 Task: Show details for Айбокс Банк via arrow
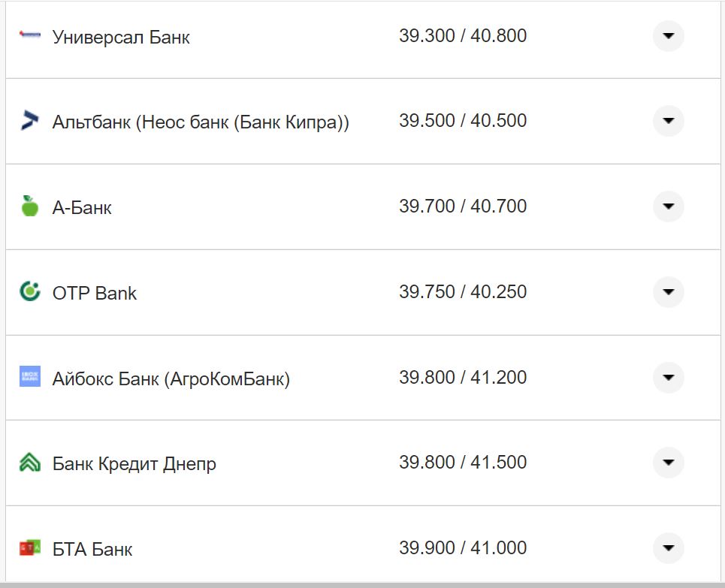(x=668, y=377)
